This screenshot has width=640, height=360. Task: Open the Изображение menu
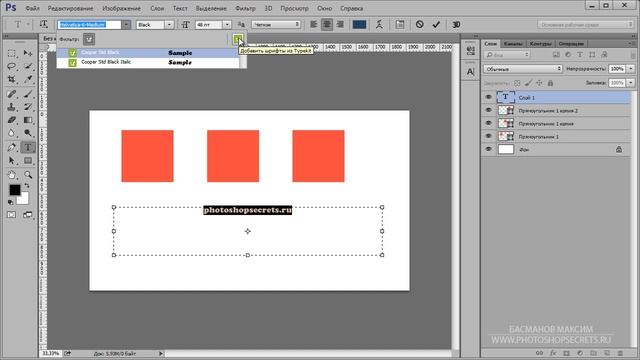pyautogui.click(x=121, y=8)
